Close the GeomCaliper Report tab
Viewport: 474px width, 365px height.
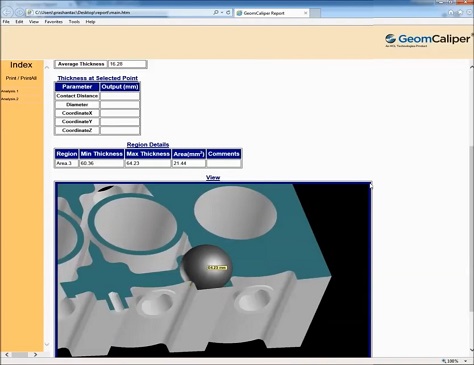[305, 13]
